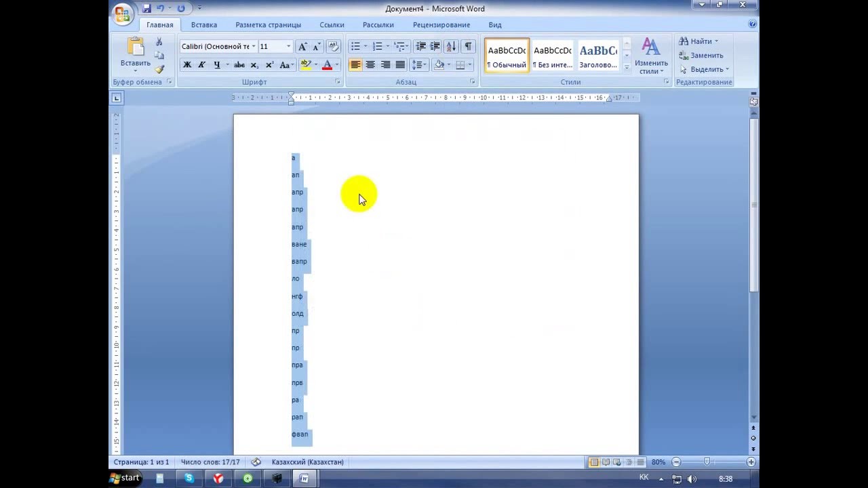Viewport: 868px width, 488px height.
Task: Clear all formatting from selection
Action: tap(333, 46)
